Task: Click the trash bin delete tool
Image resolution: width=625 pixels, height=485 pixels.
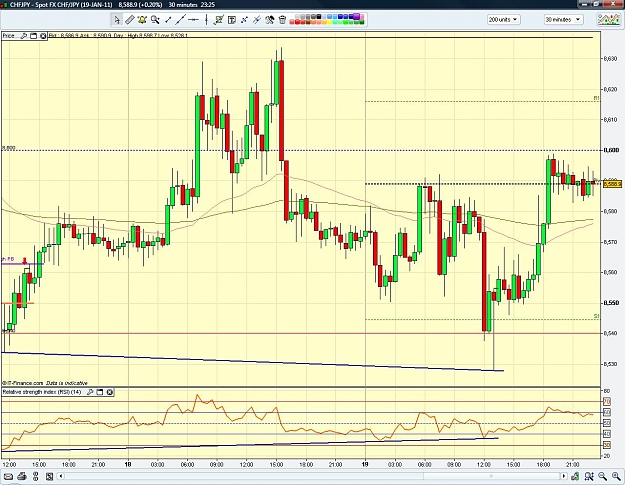Action: [282, 19]
